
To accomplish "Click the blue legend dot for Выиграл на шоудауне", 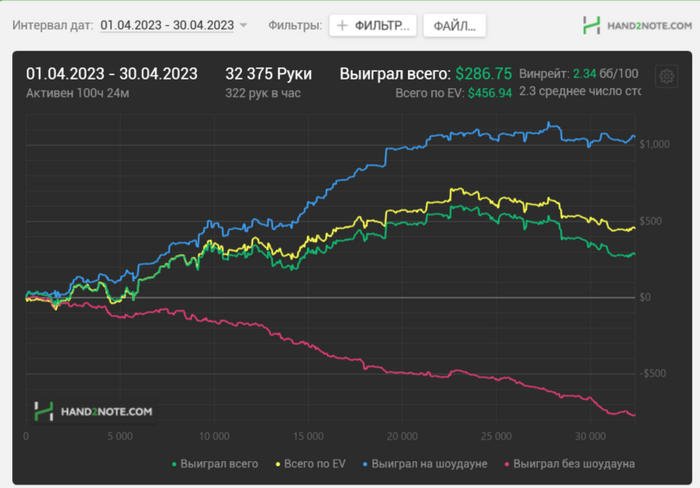I will [365, 464].
